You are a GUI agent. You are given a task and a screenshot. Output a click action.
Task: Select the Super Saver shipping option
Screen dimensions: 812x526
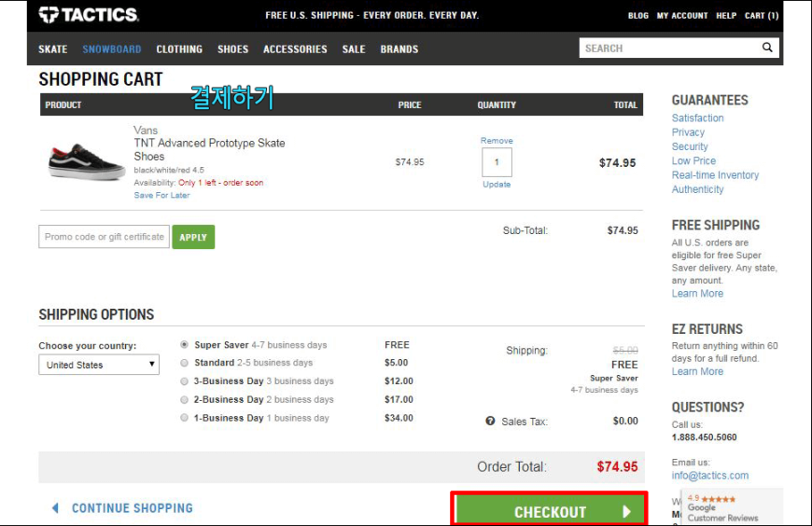pos(185,344)
